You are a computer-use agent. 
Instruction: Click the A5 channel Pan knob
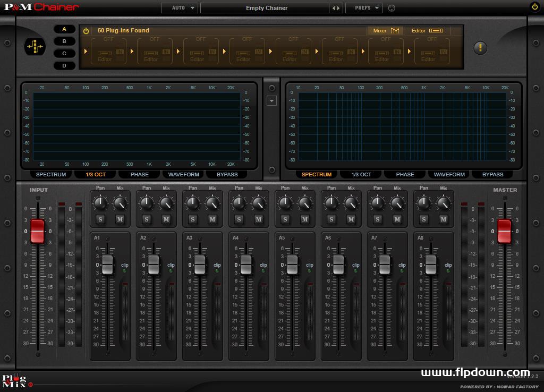pyautogui.click(x=285, y=203)
